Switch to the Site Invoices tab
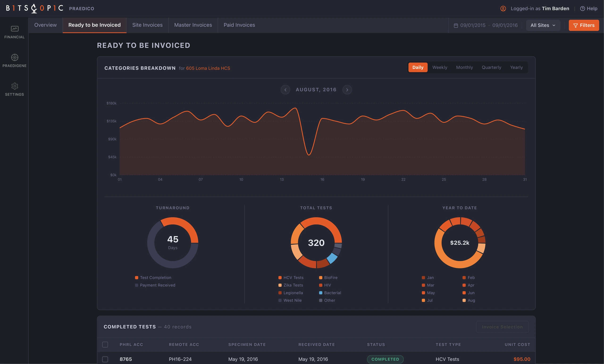Image resolution: width=604 pixels, height=364 pixels. tap(147, 25)
